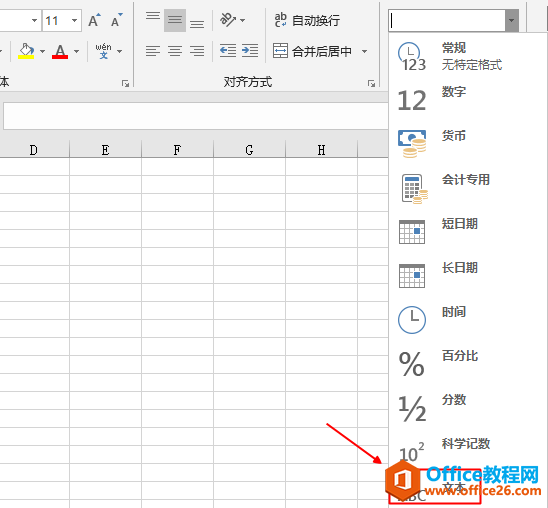Screen dimensions: 548x508
Task: Toggle middle vertical alignment
Action: pyautogui.click(x=175, y=20)
